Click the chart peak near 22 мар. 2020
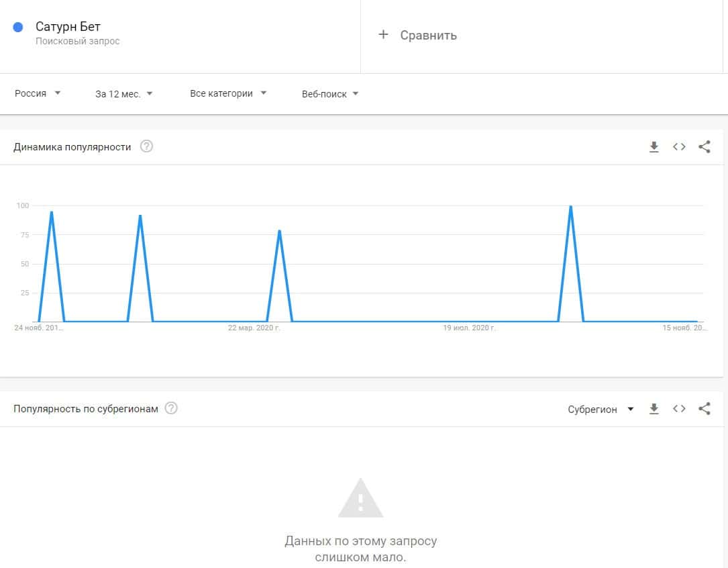Screen dimensions: 728x568 279,231
